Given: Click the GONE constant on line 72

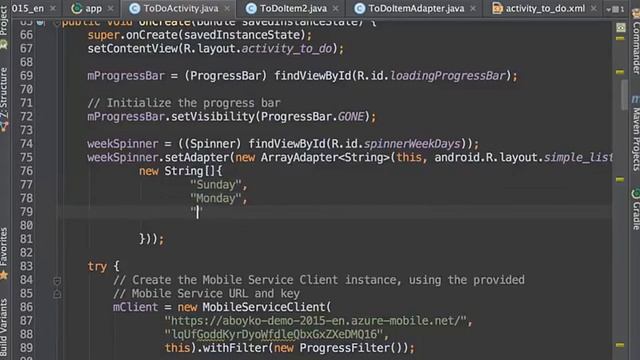Looking at the screenshot, I should [x=351, y=117].
